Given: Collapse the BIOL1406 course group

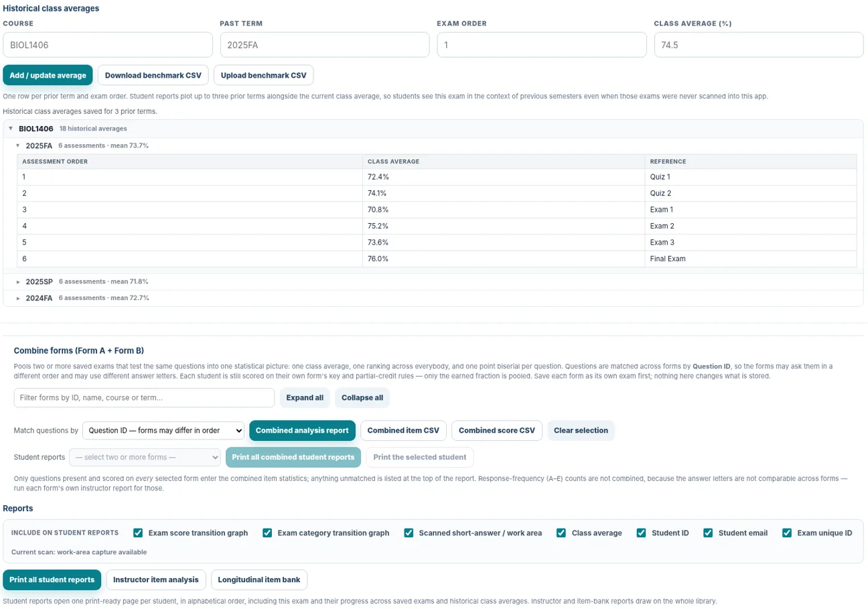Looking at the screenshot, I should click(433, 128).
